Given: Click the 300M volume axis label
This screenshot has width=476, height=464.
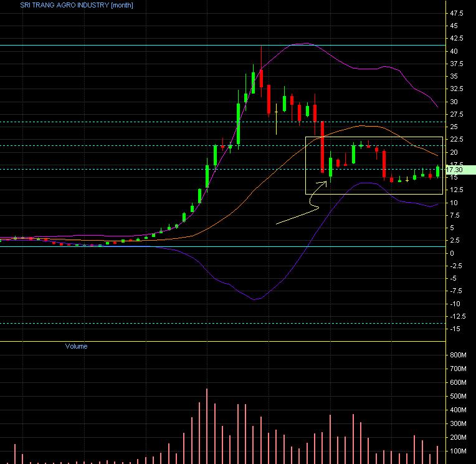Looking at the screenshot, I should (x=459, y=423).
